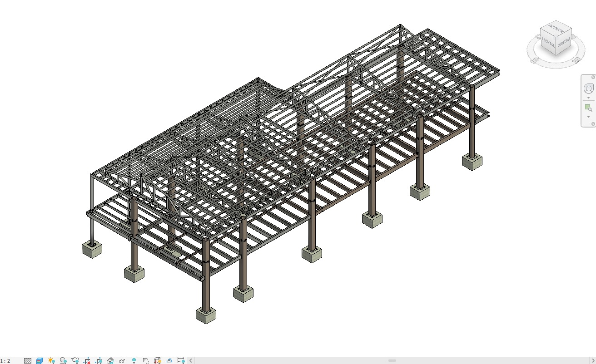Show the crop region
The height and width of the screenshot is (364, 596).
pos(98,360)
